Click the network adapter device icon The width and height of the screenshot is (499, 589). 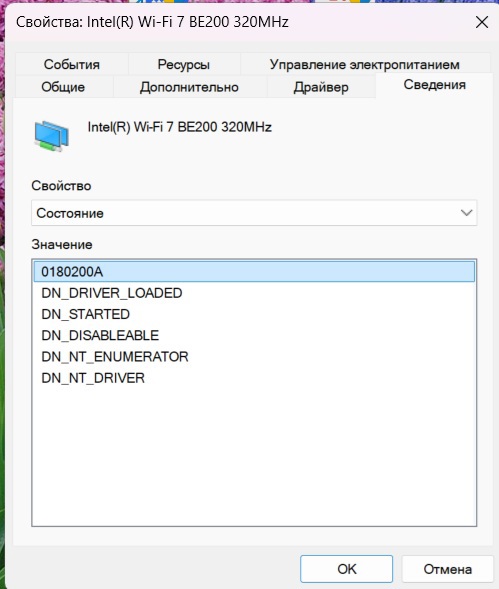coord(51,136)
